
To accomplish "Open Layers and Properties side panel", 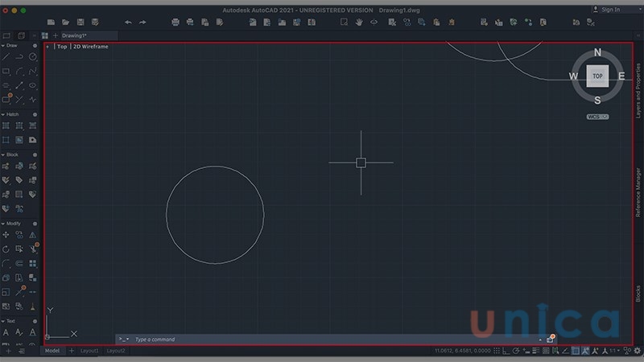I will (638, 90).
